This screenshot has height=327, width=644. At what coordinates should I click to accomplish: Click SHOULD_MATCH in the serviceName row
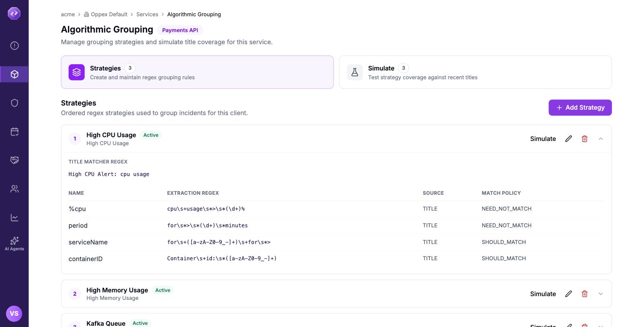(504, 242)
